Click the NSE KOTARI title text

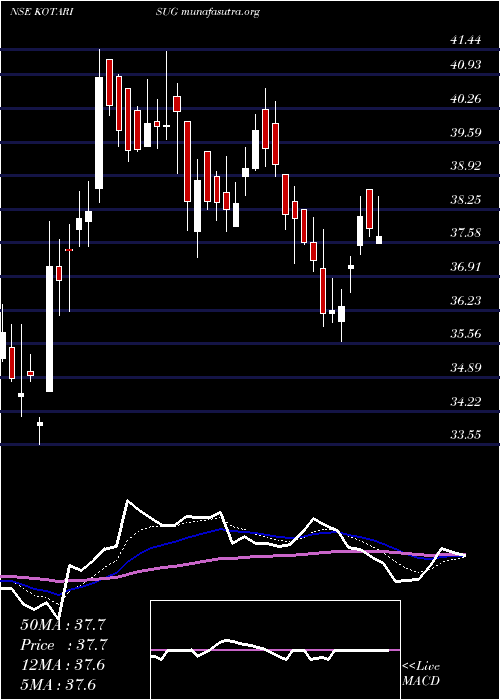point(42,12)
